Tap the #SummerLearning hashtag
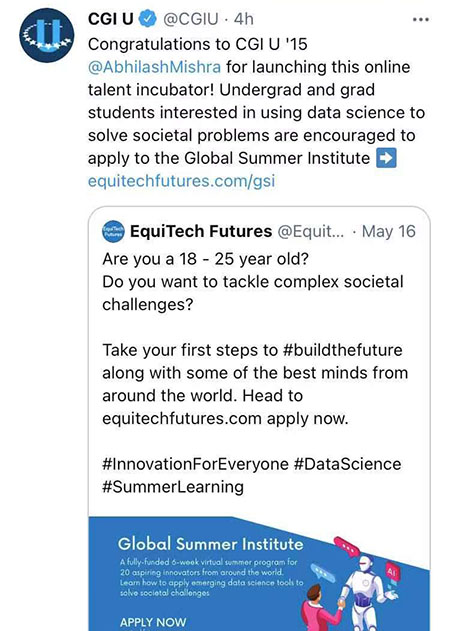 point(173,487)
